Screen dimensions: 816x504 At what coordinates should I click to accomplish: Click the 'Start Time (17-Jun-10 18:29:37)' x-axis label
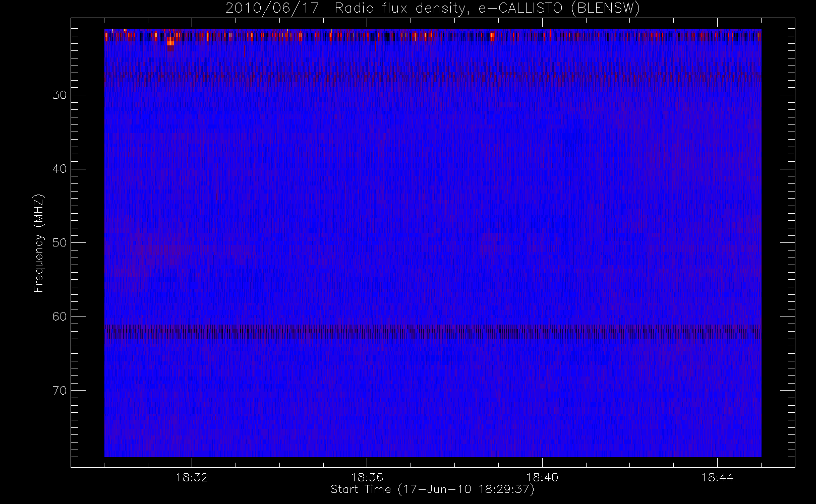[432, 489]
